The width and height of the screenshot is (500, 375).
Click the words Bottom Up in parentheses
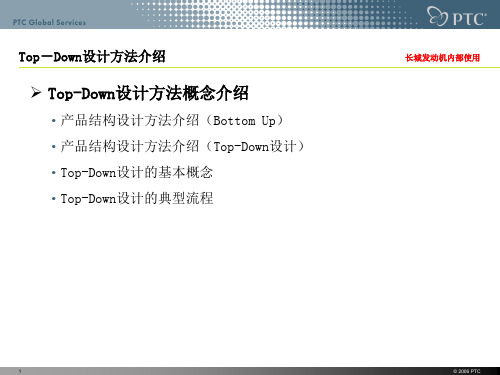(x=244, y=121)
